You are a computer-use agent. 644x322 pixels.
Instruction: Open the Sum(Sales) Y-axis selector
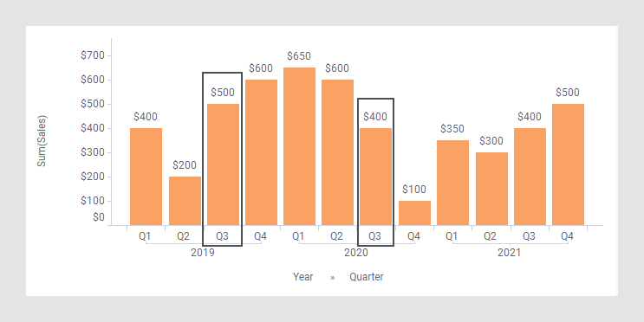(42, 141)
